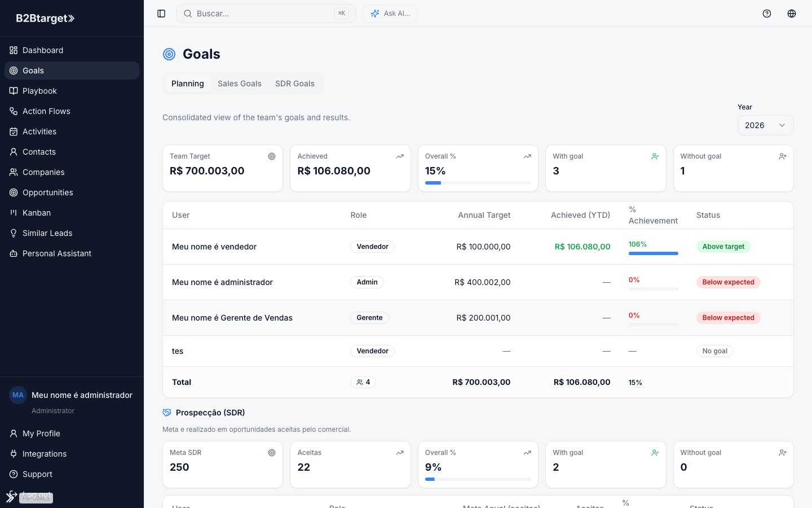812x508 pixels.
Task: Focus the Buscar search field
Action: coord(266,14)
